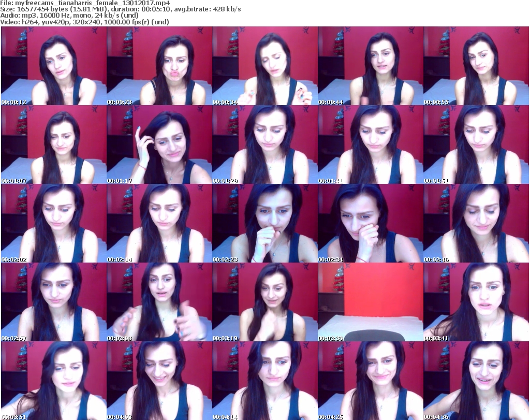The height and width of the screenshot is (420, 530).
Task: Click the frame stamped 00:03:08
Action: click(159, 302)
